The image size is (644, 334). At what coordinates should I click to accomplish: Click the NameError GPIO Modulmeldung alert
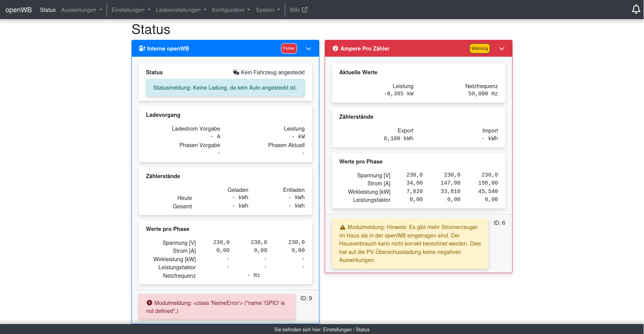pyautogui.click(x=217, y=307)
